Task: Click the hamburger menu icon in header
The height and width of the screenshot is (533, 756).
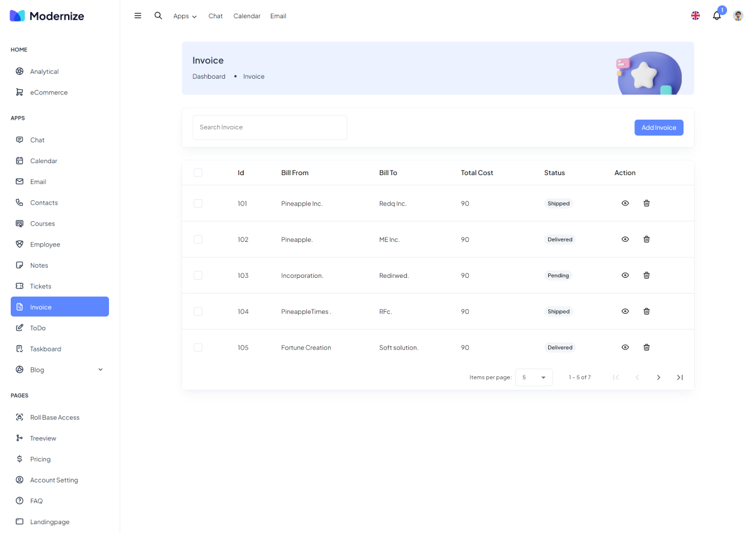Action: click(x=138, y=16)
